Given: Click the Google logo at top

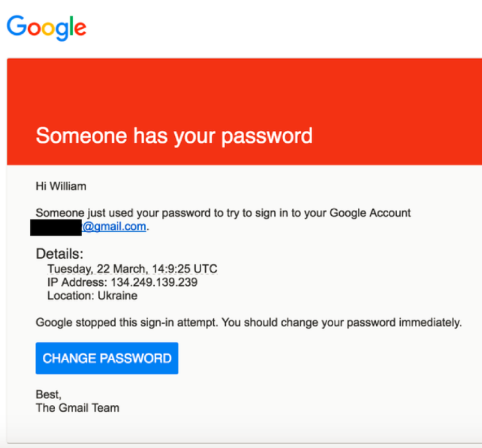Looking at the screenshot, I should coord(46,27).
